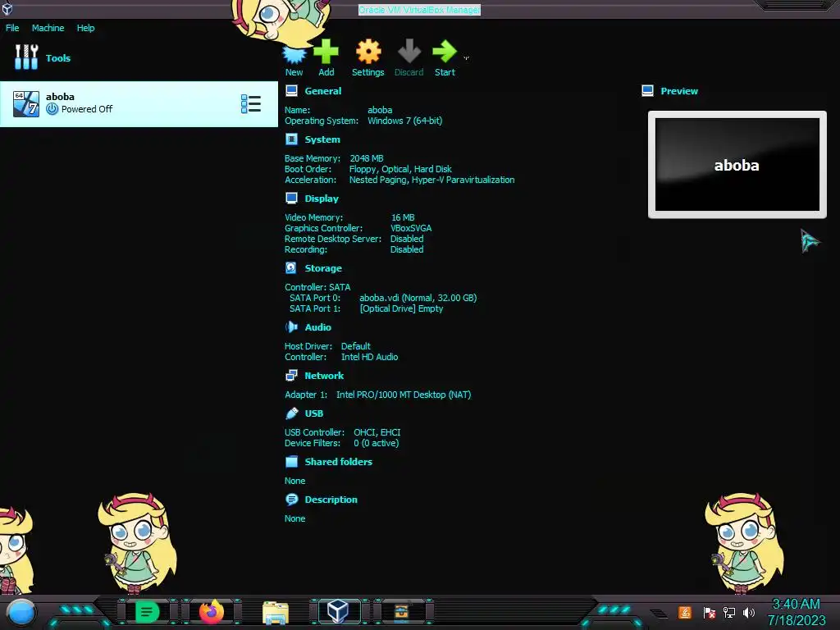Click the Storage section heading
840x630 pixels.
click(323, 268)
